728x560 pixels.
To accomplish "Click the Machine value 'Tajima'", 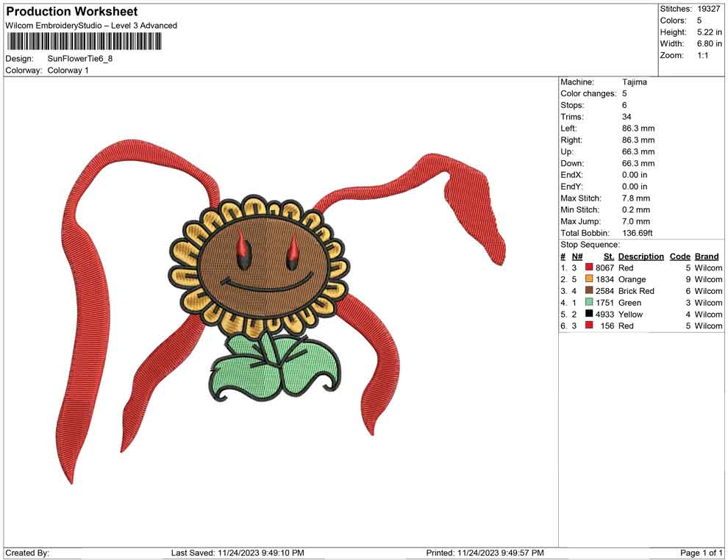I will point(634,82).
